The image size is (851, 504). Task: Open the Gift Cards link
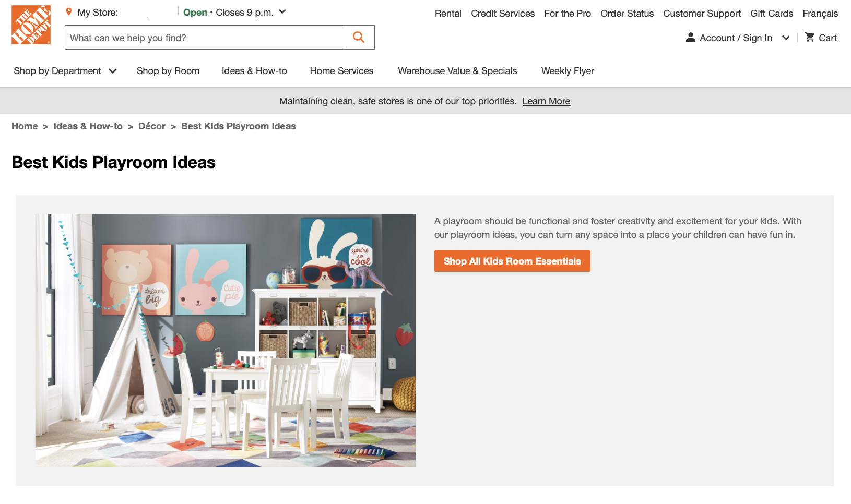(x=772, y=14)
